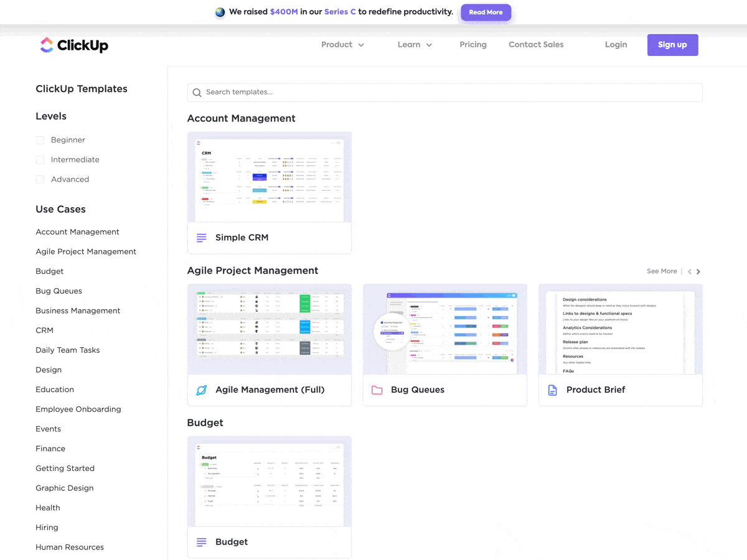Click the Agile Management planet icon

click(x=202, y=390)
